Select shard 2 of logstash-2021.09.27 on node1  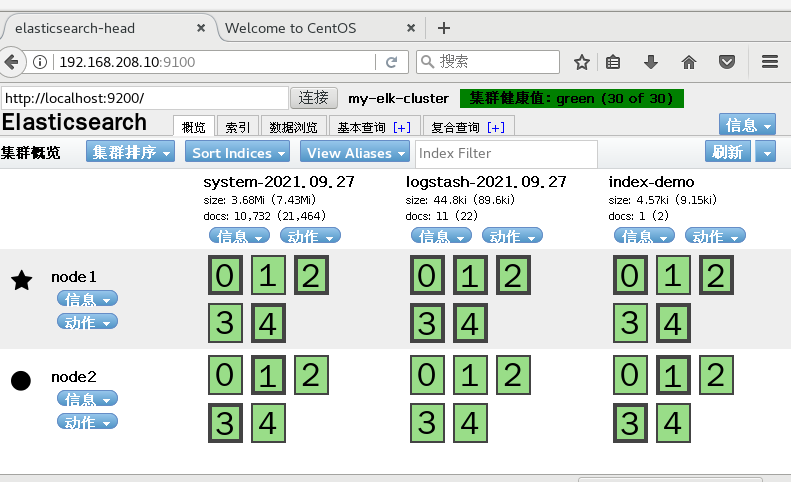pyautogui.click(x=513, y=275)
